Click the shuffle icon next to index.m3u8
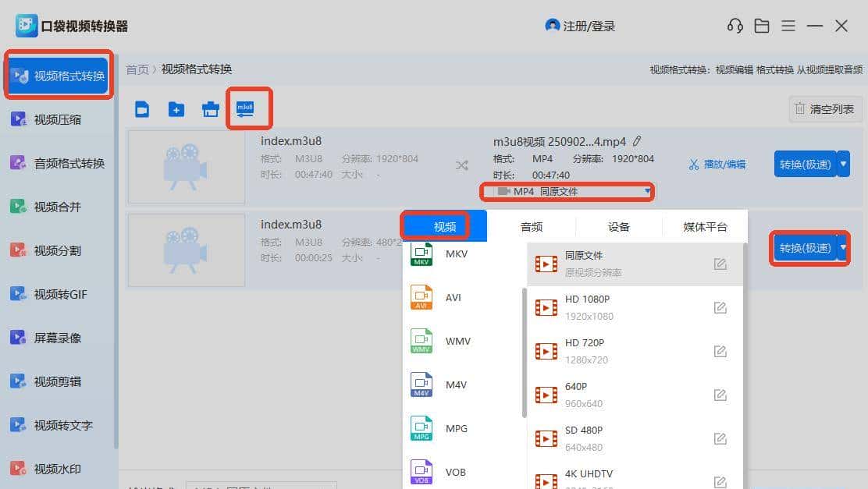The height and width of the screenshot is (489, 868). [461, 165]
